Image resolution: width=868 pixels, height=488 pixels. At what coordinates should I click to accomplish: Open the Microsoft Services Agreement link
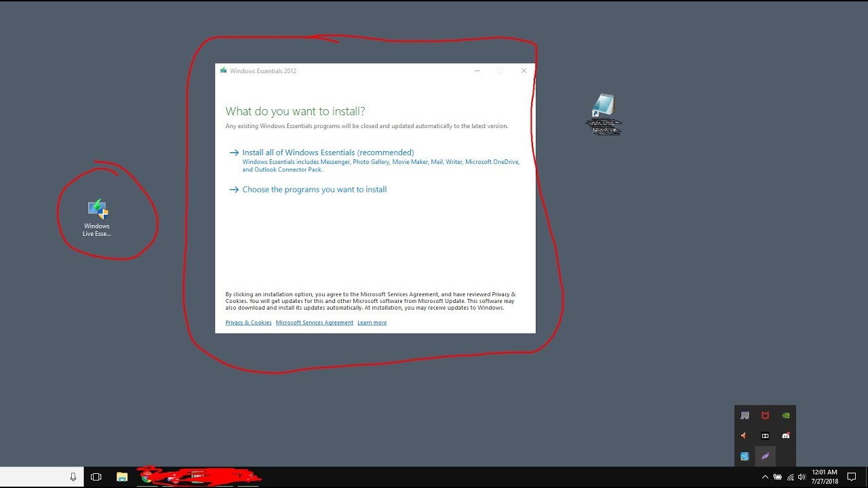(x=315, y=323)
